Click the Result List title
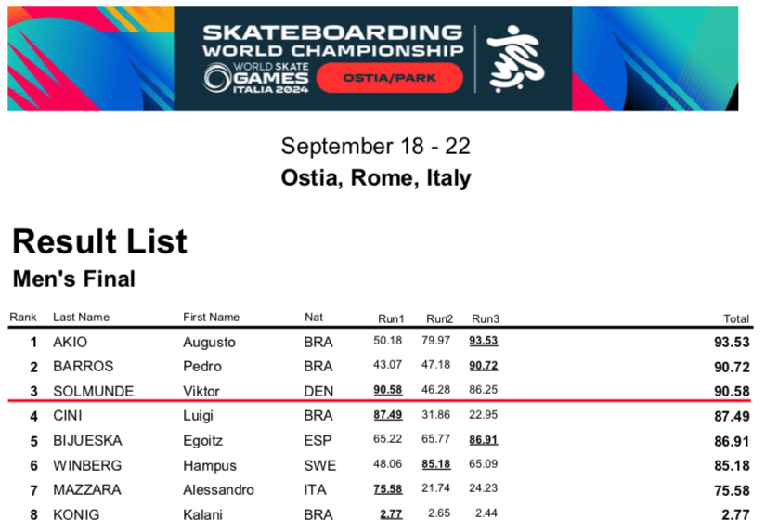This screenshot has width=765, height=532. click(x=99, y=241)
